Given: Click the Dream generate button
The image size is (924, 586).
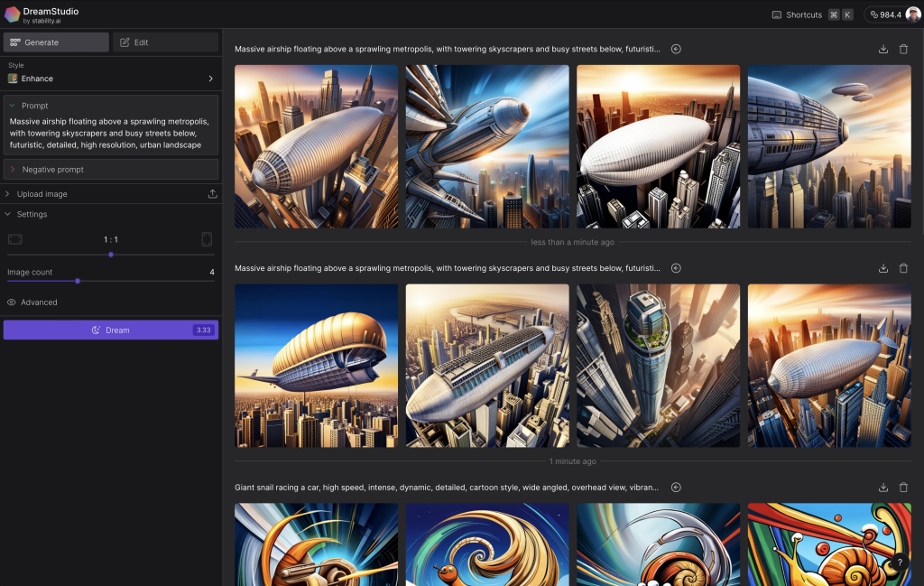Looking at the screenshot, I should point(111,330).
